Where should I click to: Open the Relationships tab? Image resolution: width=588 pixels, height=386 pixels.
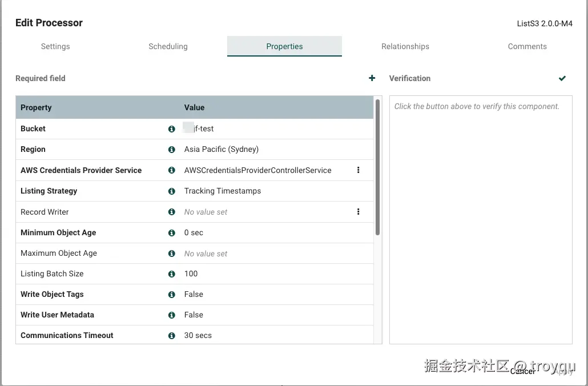click(405, 47)
